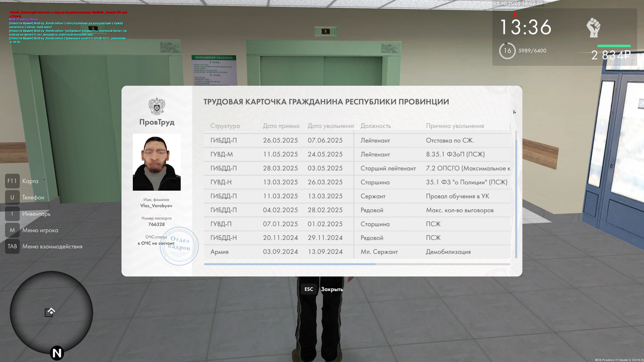This screenshot has width=644, height=362.
Task: Click the Отставка по СЖ. reason
Action: click(x=450, y=140)
